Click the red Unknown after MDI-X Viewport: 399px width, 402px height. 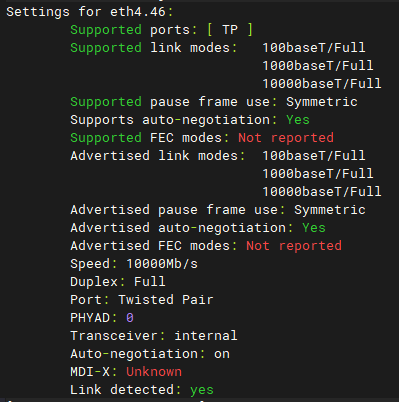click(154, 372)
